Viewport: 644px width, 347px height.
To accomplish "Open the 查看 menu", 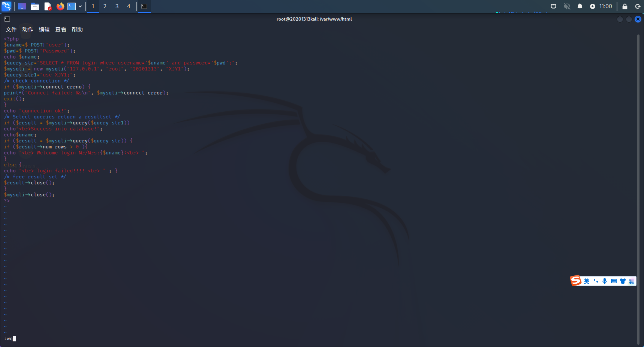I will [x=61, y=30].
